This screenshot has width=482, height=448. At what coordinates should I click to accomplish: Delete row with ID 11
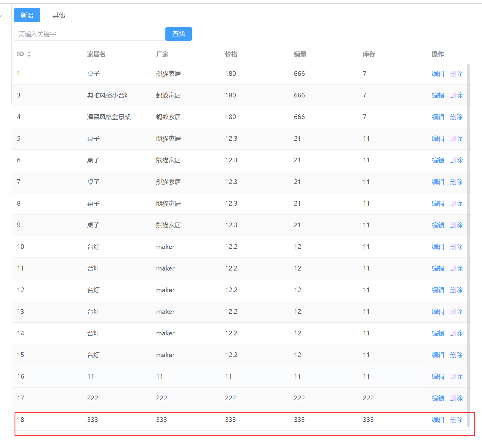tap(456, 268)
